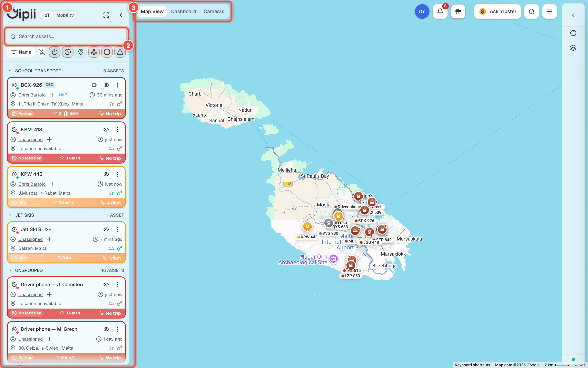Open Chris Bartolo link on KPW 443
Viewport: 588px width, 368px height.
coord(32,184)
